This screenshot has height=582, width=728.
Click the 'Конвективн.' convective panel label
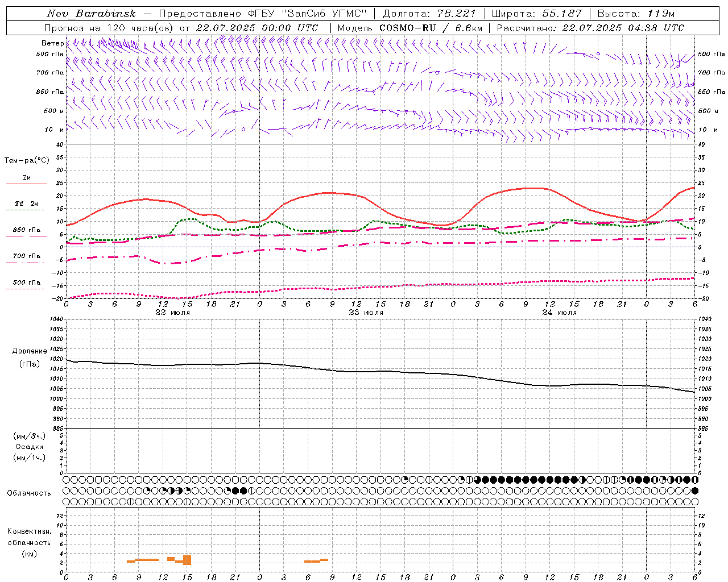point(29,531)
